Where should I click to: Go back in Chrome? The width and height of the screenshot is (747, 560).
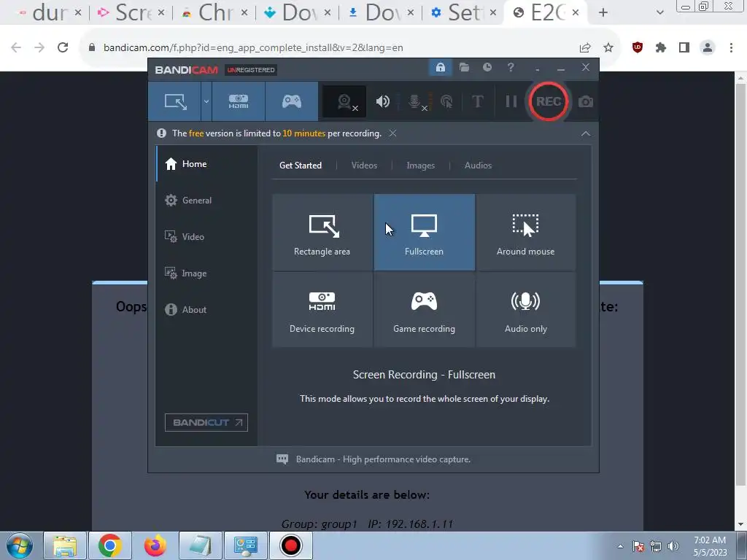click(x=16, y=47)
